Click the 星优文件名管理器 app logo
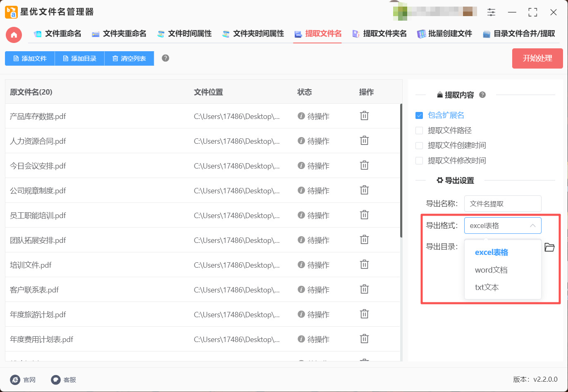 11,12
